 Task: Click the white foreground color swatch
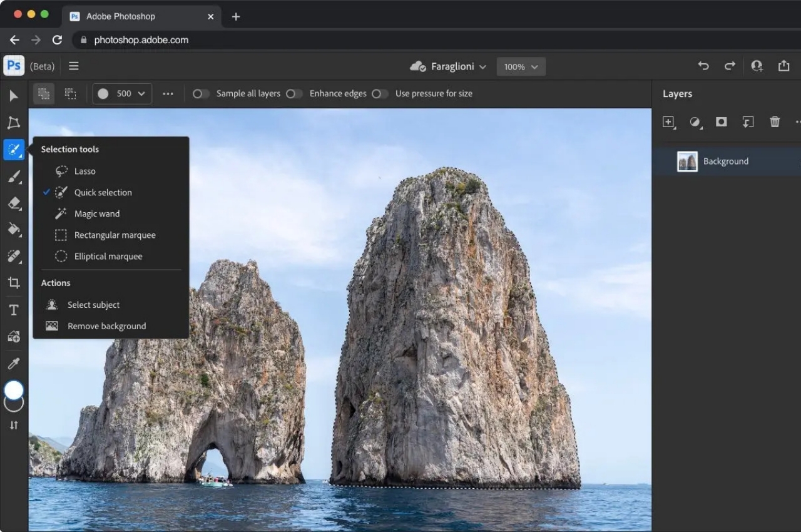(14, 391)
